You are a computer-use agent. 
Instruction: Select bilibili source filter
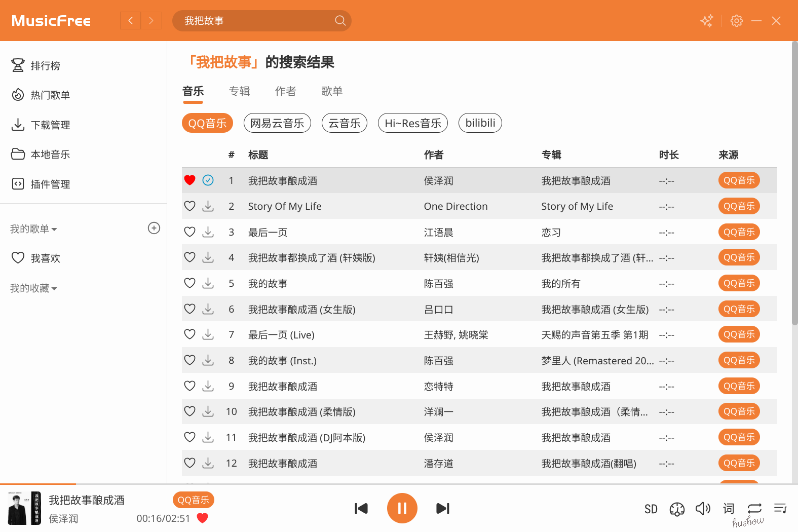coord(480,123)
